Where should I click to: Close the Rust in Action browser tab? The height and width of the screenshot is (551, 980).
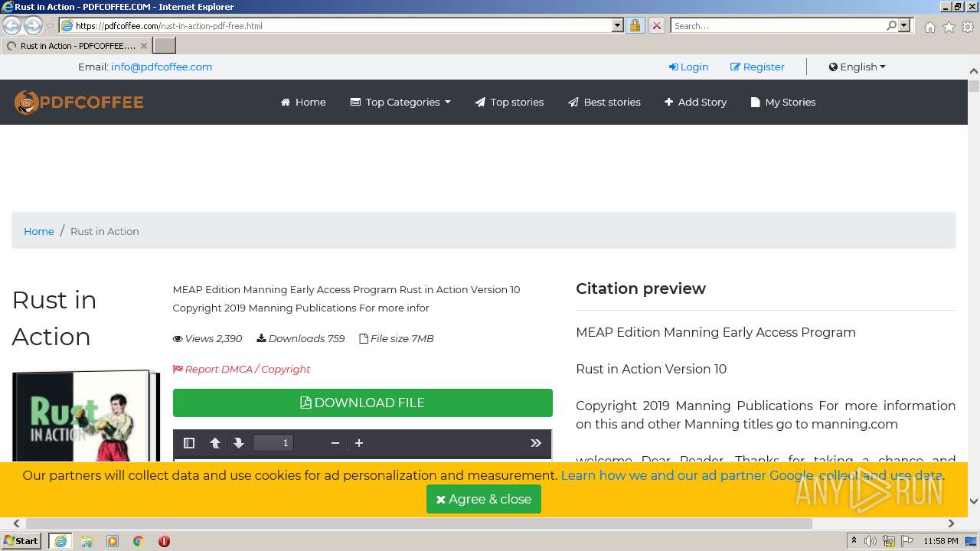pyautogui.click(x=143, y=46)
